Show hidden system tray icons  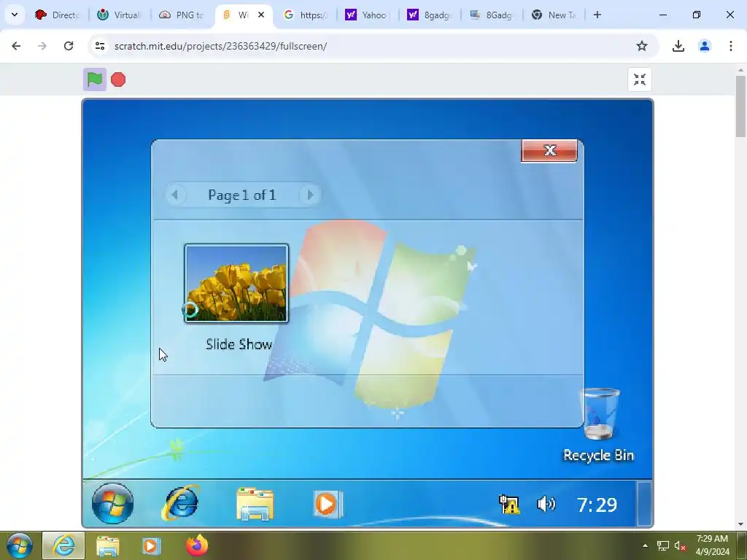pyautogui.click(x=645, y=545)
